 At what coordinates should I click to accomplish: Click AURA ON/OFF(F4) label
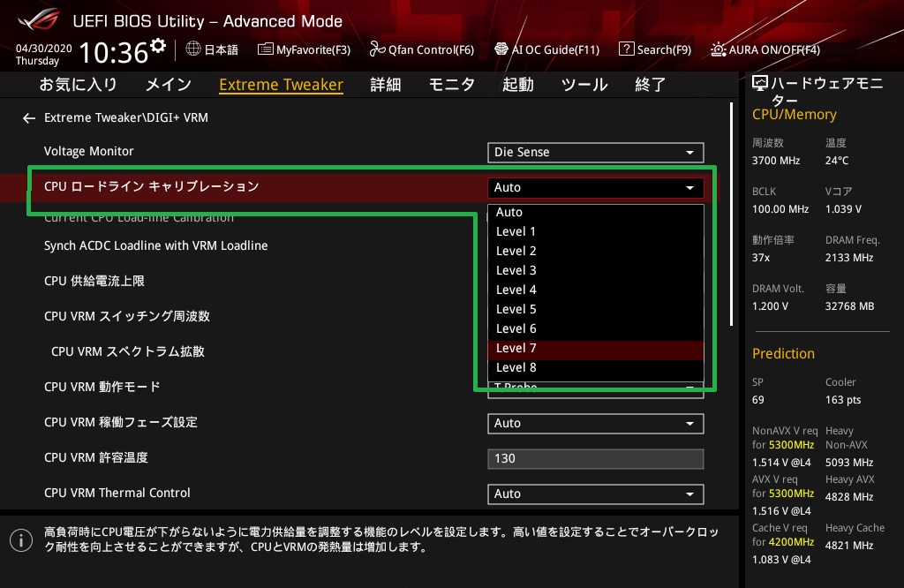click(774, 49)
